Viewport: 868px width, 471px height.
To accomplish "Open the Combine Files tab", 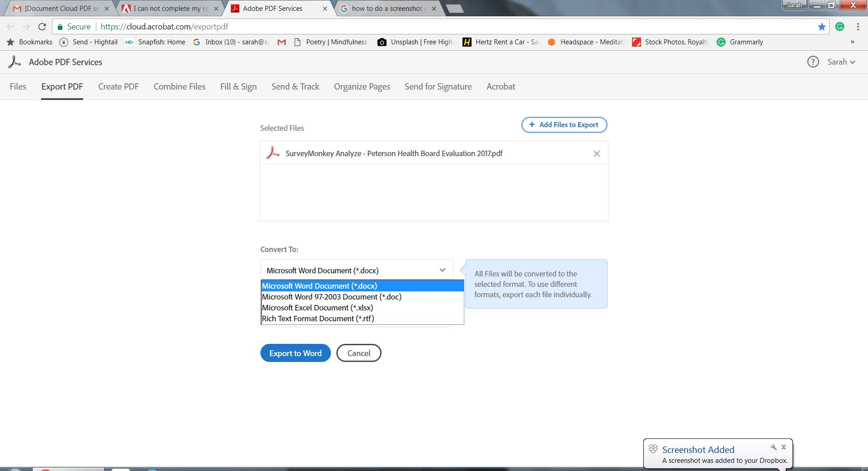I will pos(179,86).
